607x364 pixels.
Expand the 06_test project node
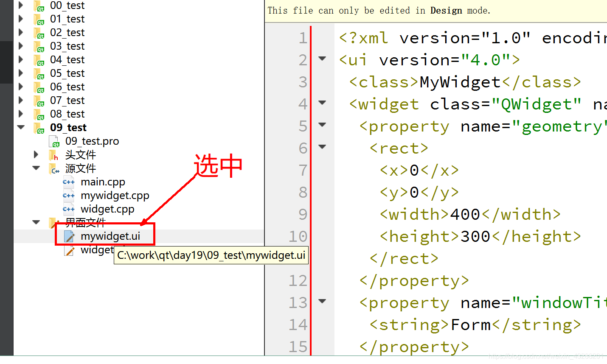[x=21, y=87]
